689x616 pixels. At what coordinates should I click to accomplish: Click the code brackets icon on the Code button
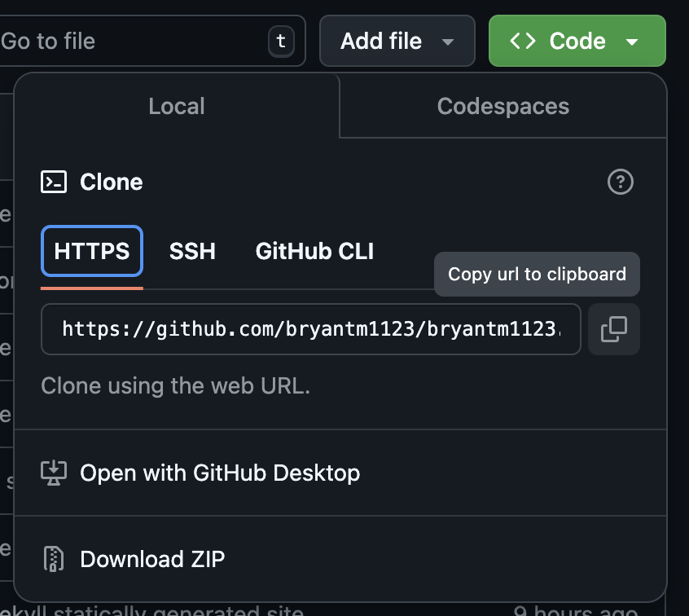coord(523,41)
